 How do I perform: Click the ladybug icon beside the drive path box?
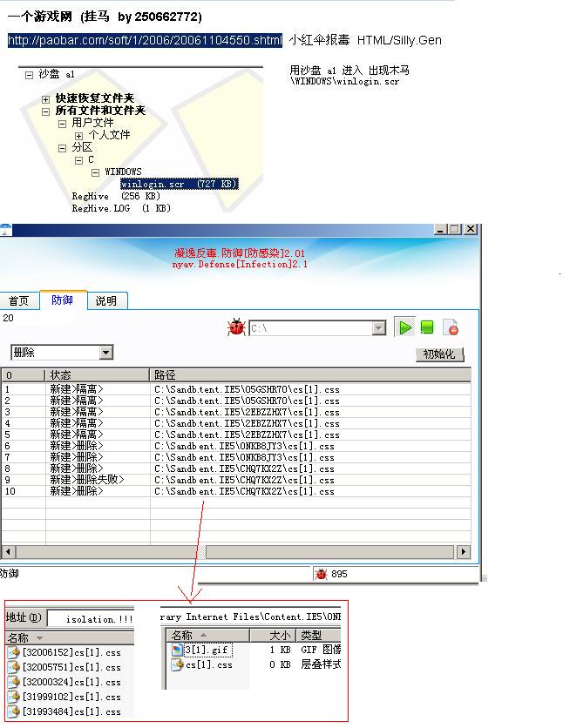236,327
